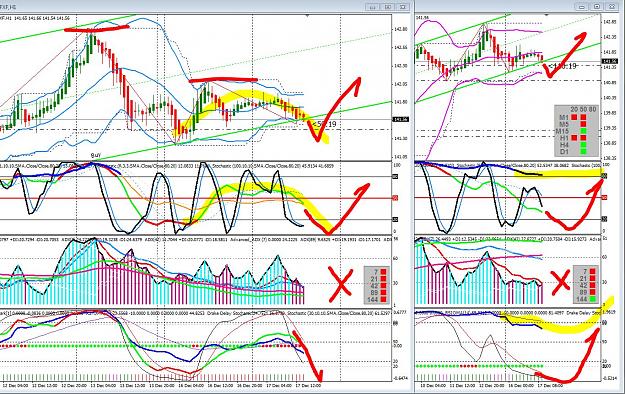Image resolution: width=625 pixels, height=394 pixels.
Task: Minimize the left H1 chart window
Action: pos(372,7)
